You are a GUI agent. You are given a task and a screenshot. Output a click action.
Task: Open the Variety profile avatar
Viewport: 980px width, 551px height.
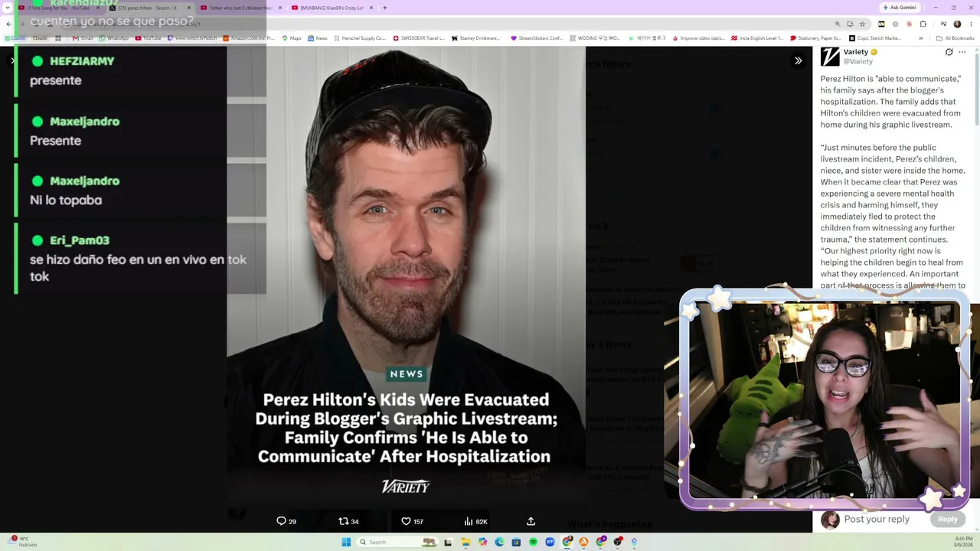coord(830,57)
